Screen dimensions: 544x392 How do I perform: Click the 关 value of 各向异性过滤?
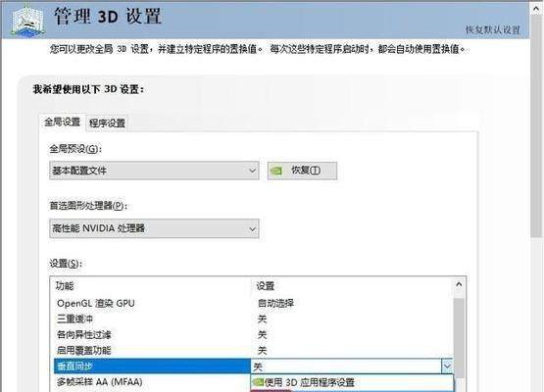click(x=262, y=335)
